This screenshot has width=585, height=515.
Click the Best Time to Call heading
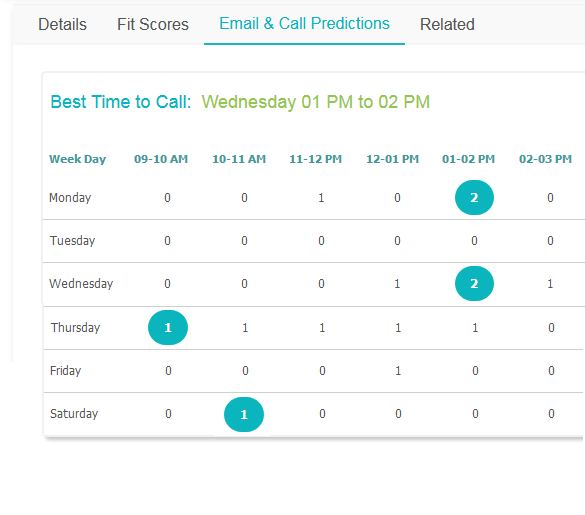[x=121, y=102]
